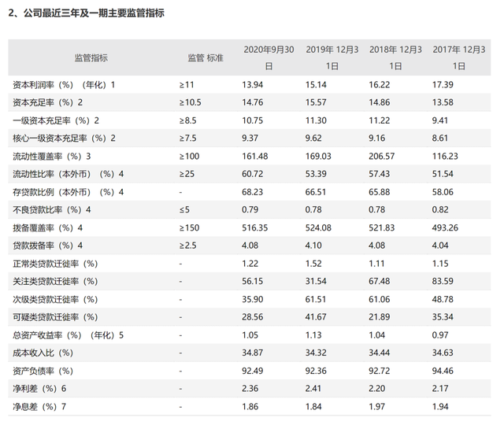
Task: Click the 4.10 cell
Action: tap(313, 246)
